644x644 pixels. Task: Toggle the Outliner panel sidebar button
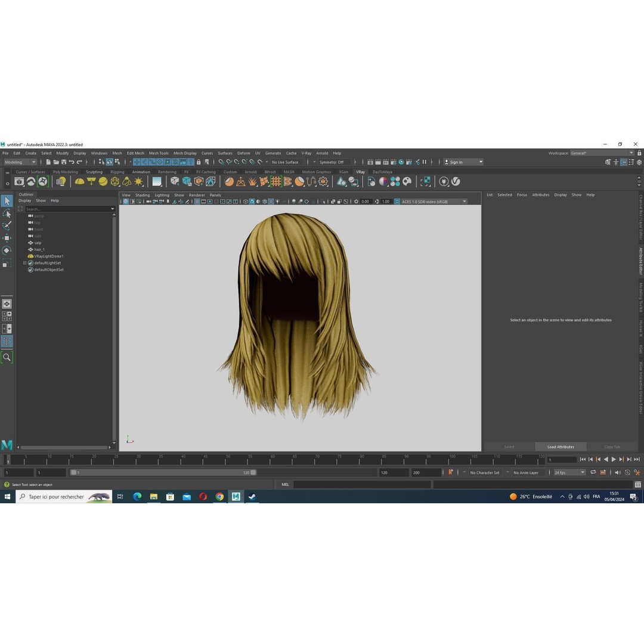7,341
